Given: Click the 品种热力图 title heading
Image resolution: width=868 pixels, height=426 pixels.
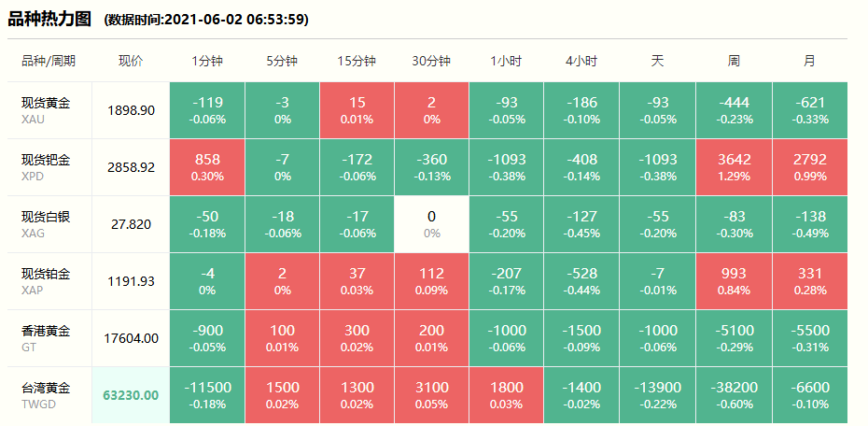Looking at the screenshot, I should pos(49,18).
